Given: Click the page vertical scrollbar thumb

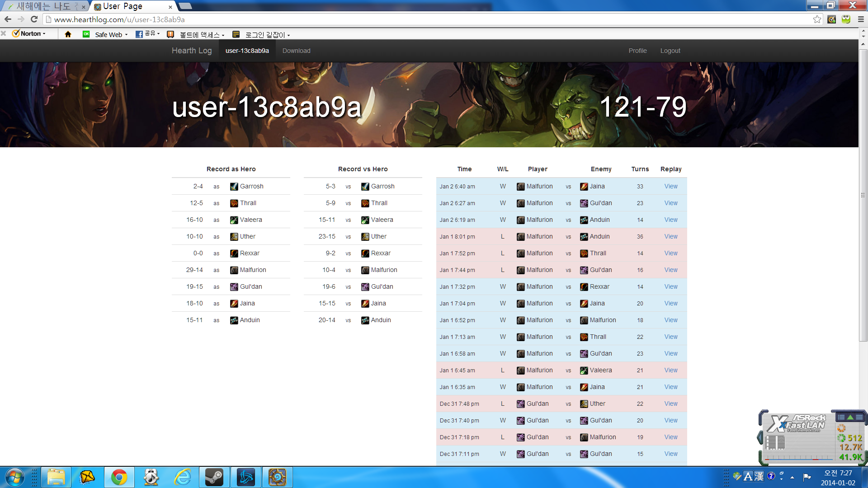Looking at the screenshot, I should pyautogui.click(x=863, y=194).
